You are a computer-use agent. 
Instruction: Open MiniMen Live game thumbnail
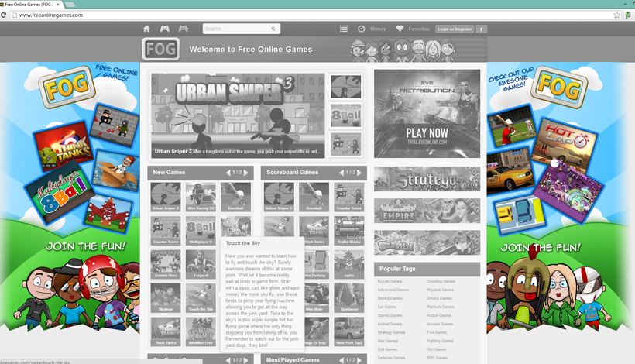(201, 331)
